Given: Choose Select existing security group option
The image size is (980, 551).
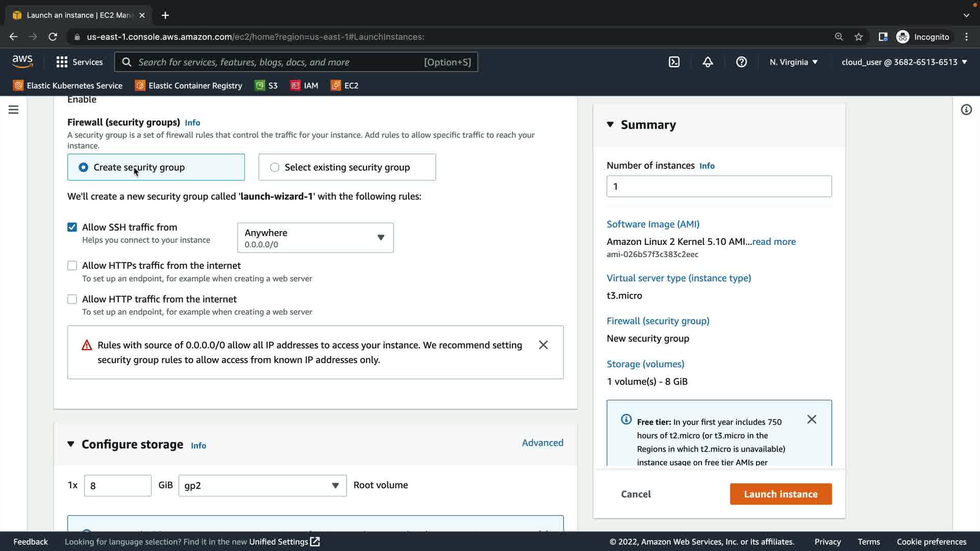Looking at the screenshot, I should (275, 167).
